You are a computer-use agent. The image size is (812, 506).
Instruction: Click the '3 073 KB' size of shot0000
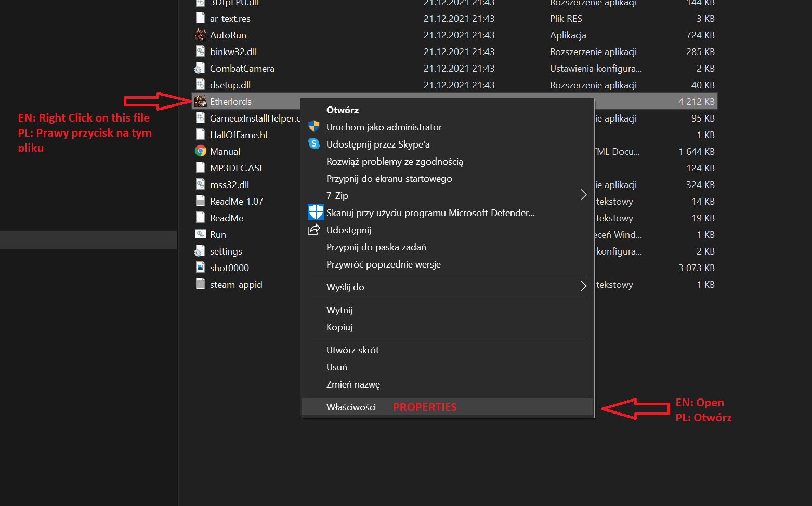point(697,268)
